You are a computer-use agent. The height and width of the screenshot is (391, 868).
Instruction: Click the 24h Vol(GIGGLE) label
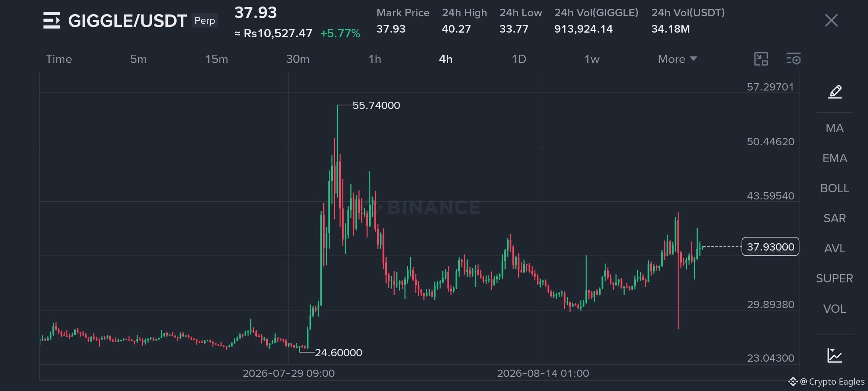(596, 13)
